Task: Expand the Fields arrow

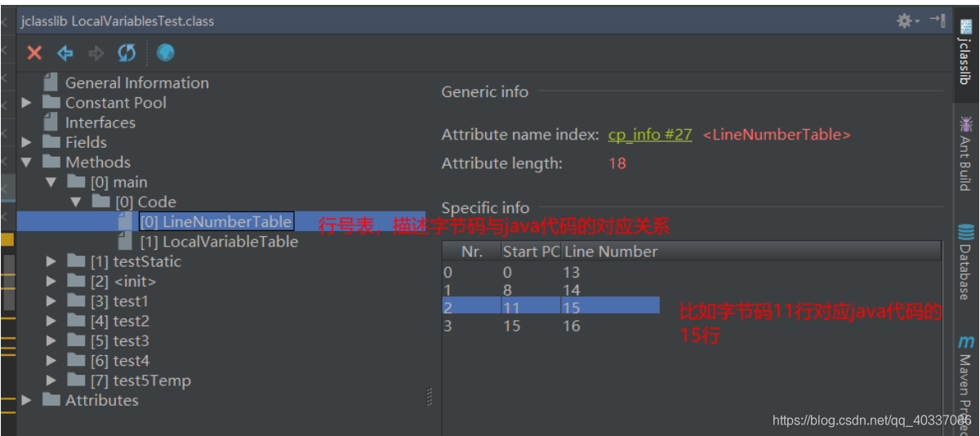Action: click(x=27, y=142)
